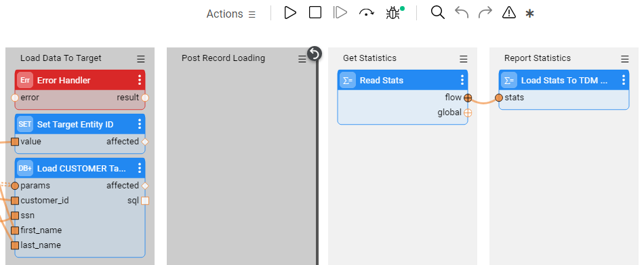Open Get Statistics stage hamburger menu
Image resolution: width=644 pixels, height=265 pixels.
point(464,59)
